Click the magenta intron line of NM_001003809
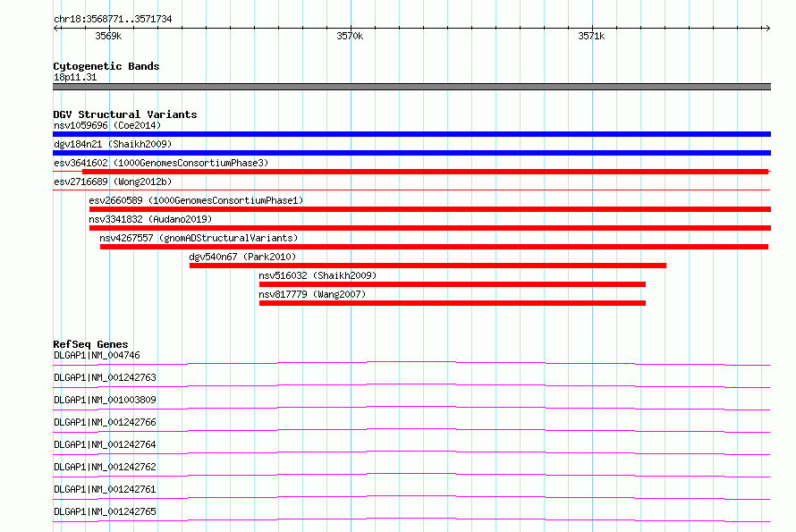This screenshot has height=532, width=796. pos(411,408)
